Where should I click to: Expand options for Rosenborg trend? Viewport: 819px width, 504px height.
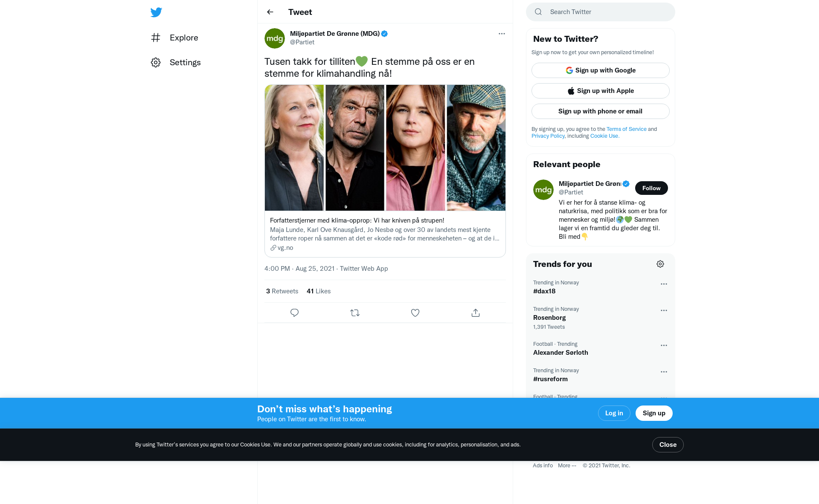pos(664,310)
